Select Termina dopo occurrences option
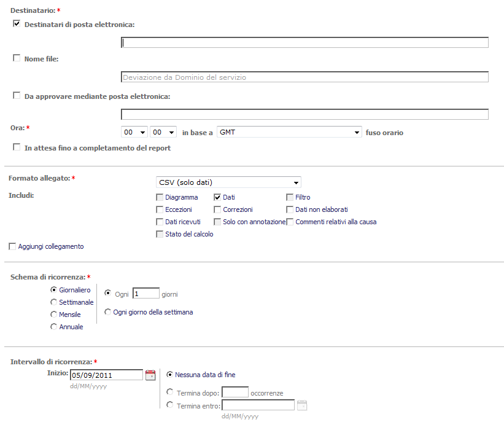Screen dimensions: 504x422 (x=170, y=392)
